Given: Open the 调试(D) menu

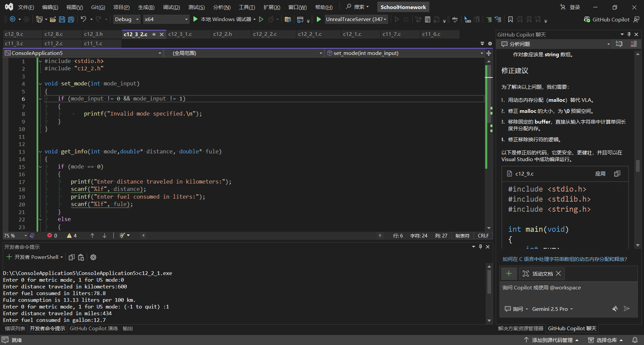Looking at the screenshot, I should pos(171,7).
